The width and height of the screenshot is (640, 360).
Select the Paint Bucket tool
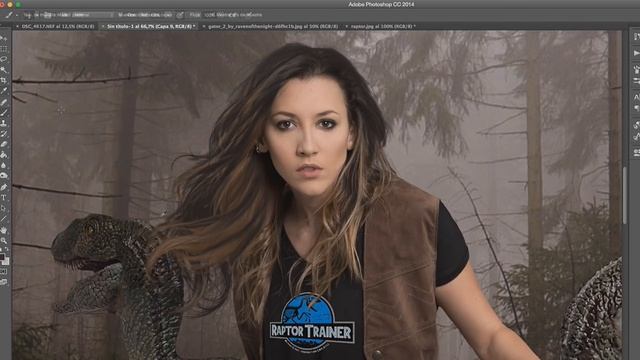coord(4,155)
